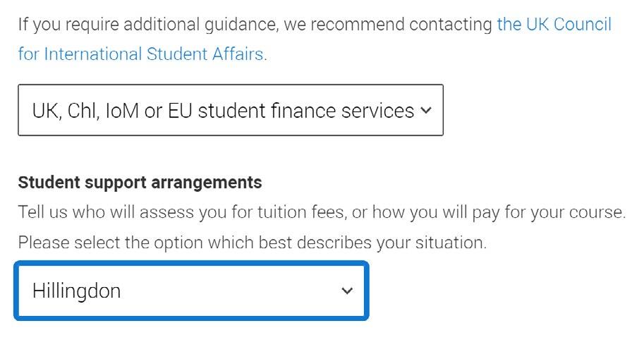
Task: Click the word 'arrangements' in the bold heading
Action: (206, 183)
